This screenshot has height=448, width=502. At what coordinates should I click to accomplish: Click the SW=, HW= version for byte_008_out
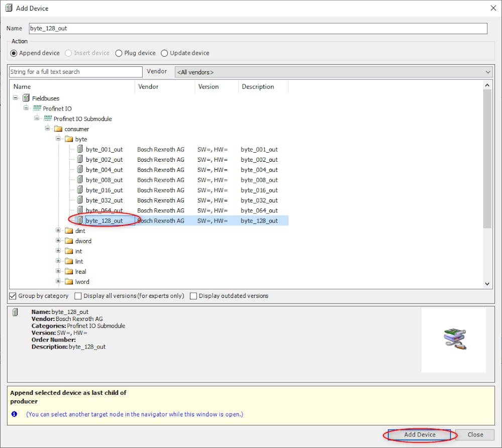pyautogui.click(x=212, y=180)
